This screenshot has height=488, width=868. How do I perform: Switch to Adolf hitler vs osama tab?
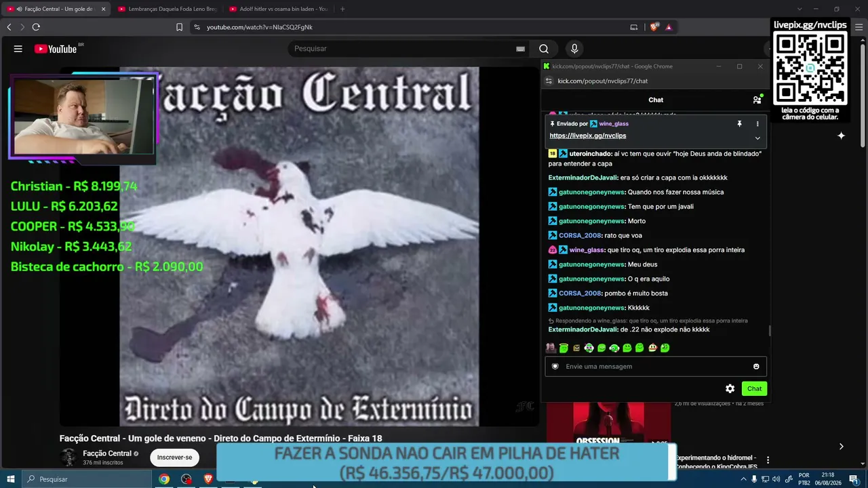click(278, 9)
